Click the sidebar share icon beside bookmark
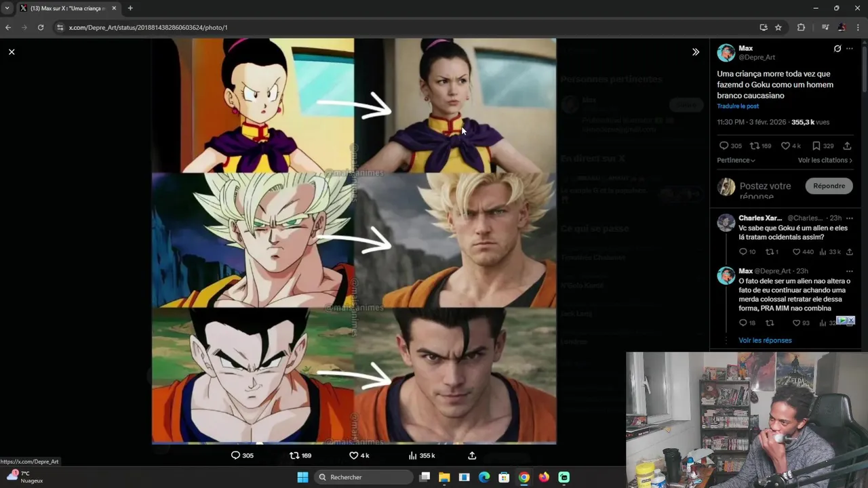Viewport: 868px width, 488px height. click(847, 146)
